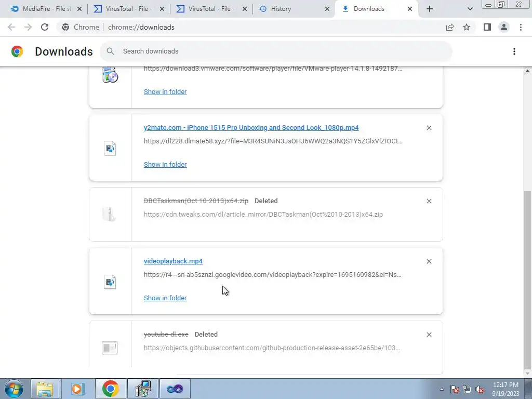This screenshot has width=532, height=399.
Task: Click the vertical scrollbar thumb
Action: [527, 280]
